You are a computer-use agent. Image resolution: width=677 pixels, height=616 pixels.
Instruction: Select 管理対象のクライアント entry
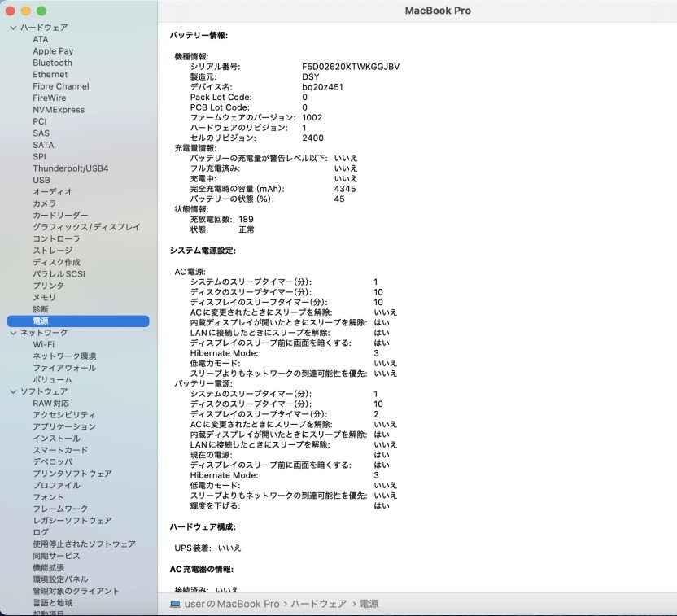(x=76, y=591)
